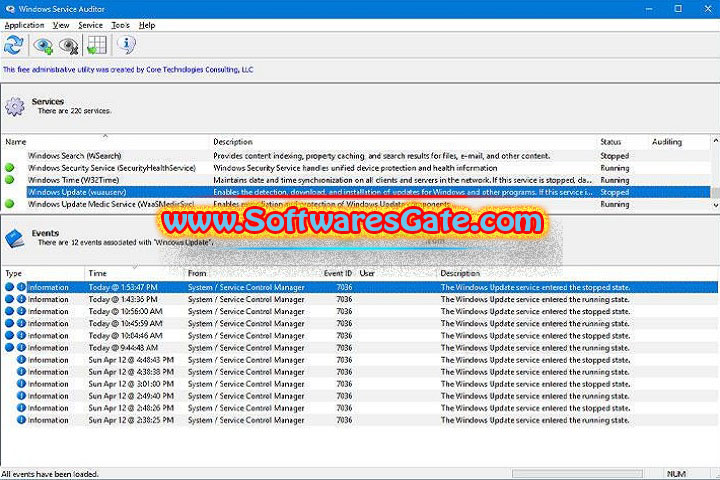Select event at Today 1:43:36 PM
The image size is (720, 480).
point(360,299)
